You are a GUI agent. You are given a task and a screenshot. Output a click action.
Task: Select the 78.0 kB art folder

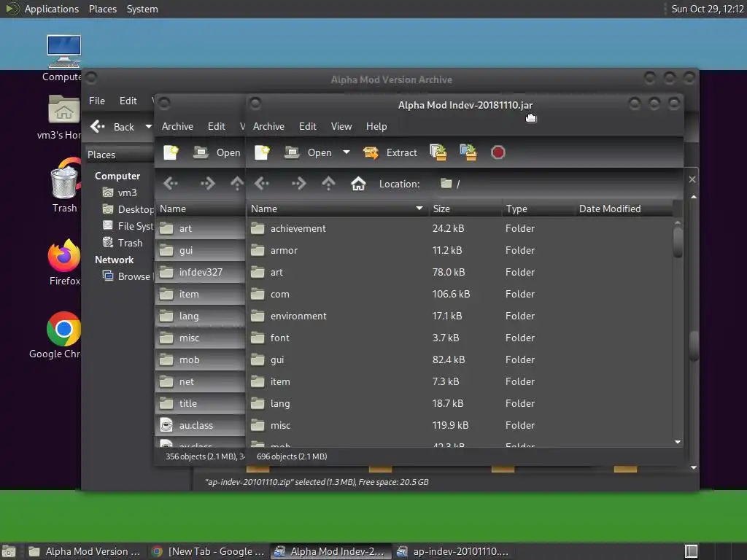click(x=460, y=273)
